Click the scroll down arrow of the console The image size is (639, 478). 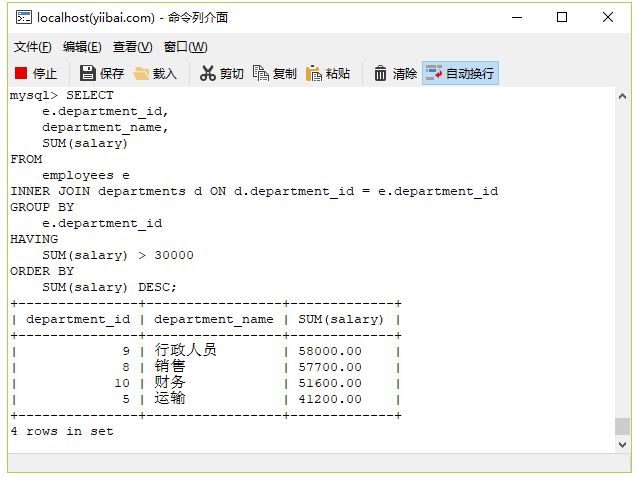[622, 445]
